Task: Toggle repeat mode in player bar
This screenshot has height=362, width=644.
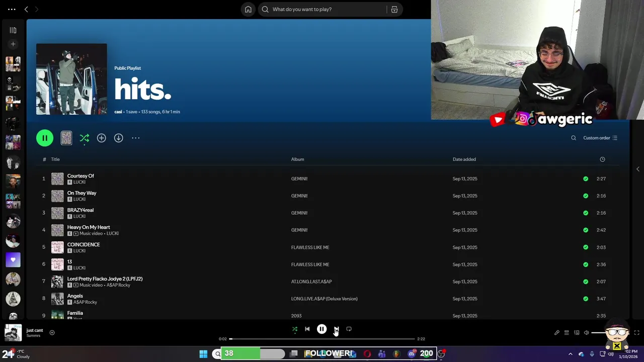Action: click(349, 329)
